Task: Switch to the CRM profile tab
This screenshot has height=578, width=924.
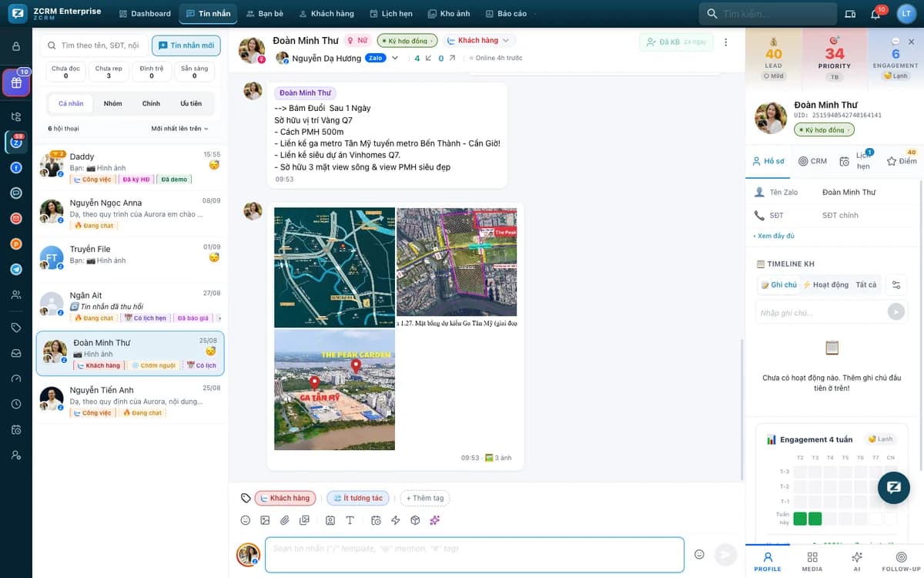Action: pyautogui.click(x=812, y=161)
